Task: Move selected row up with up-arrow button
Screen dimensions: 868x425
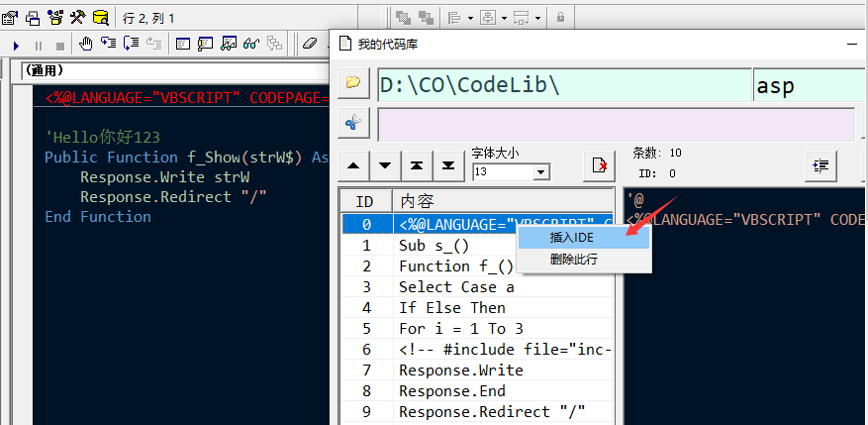Action: [353, 165]
